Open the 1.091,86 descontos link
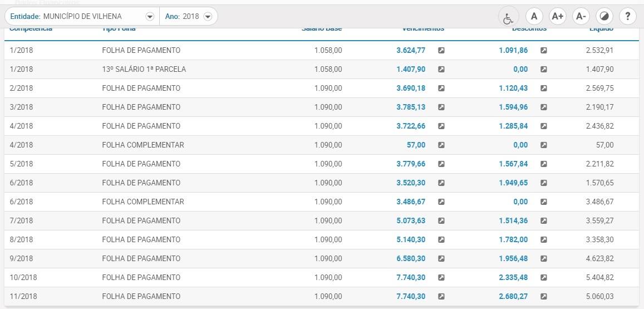 513,51
